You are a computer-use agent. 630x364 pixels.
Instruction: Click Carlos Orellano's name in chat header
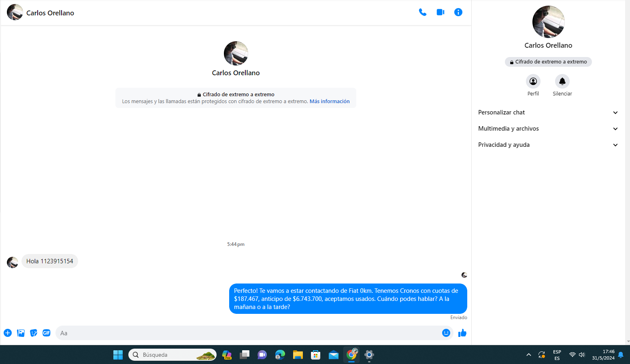click(50, 13)
